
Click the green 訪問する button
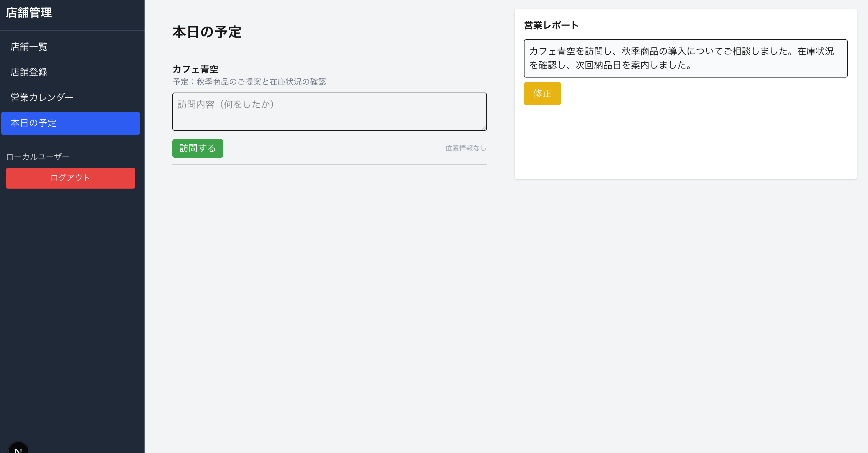[x=197, y=148]
